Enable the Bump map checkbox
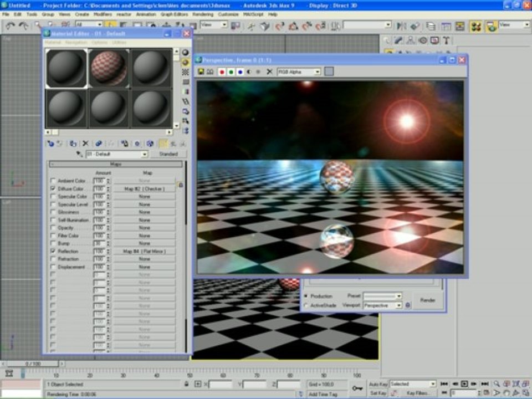This screenshot has height=399, width=532. tap(53, 243)
